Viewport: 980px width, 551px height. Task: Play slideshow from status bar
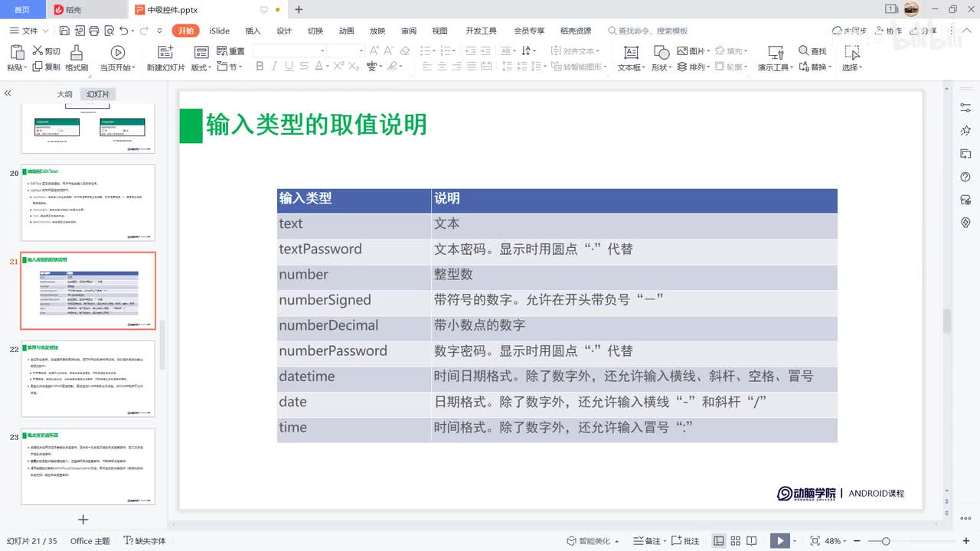coord(780,541)
